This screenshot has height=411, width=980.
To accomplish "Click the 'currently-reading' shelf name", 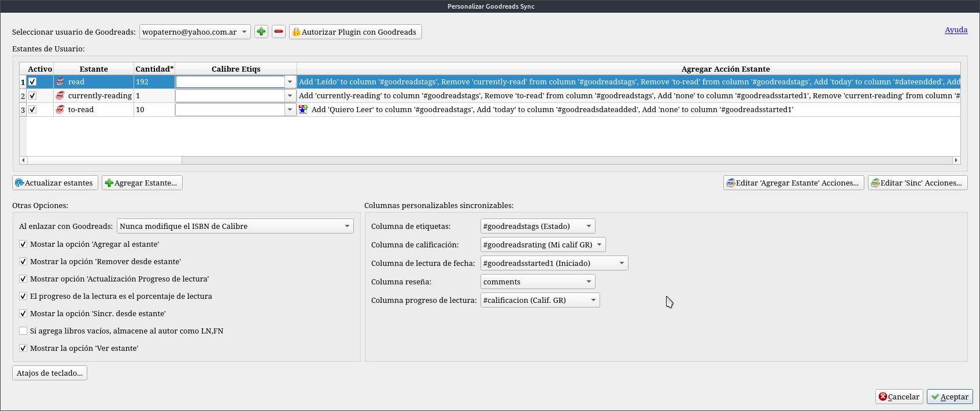I will 100,95.
